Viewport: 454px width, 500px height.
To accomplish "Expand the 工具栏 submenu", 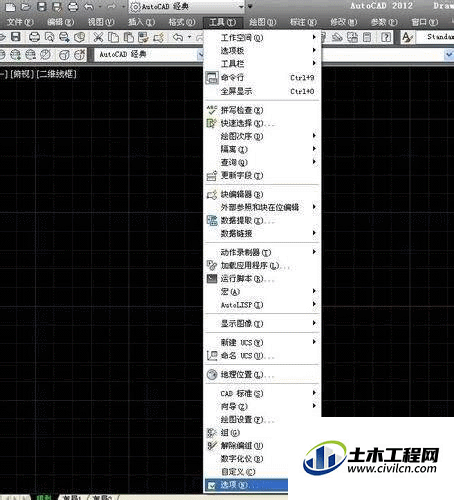I will click(x=262, y=64).
